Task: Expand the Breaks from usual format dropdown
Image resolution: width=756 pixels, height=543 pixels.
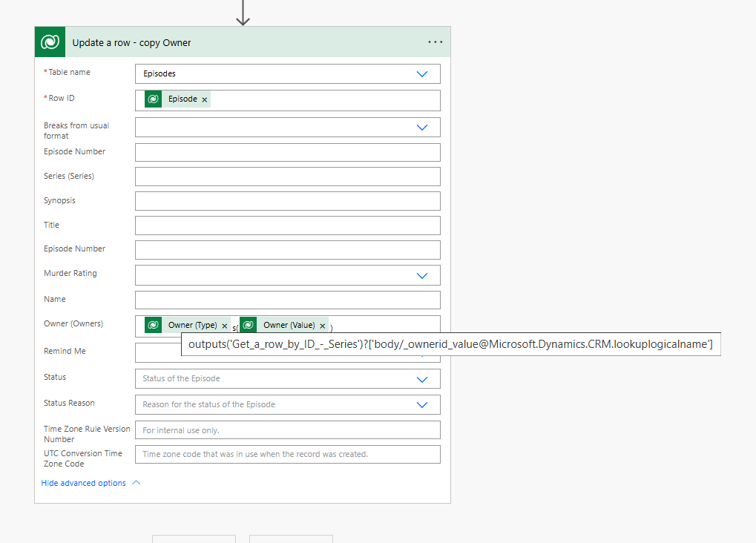Action: (x=422, y=128)
